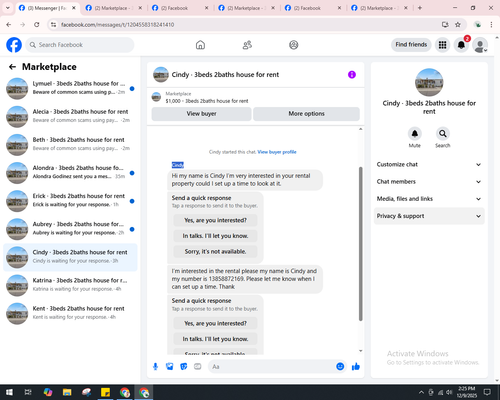
Task: Send first "Yes, are you interested?" quick response
Action: [x=215, y=220]
